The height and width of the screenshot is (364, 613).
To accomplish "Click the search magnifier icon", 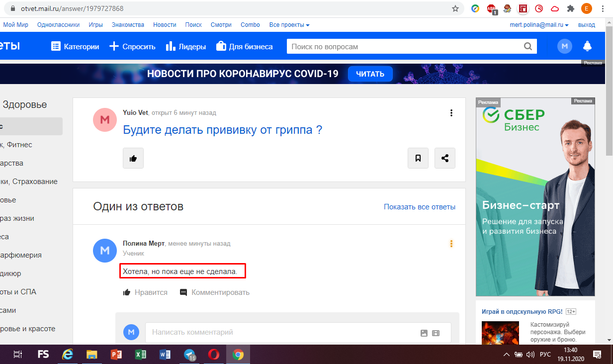I will tap(528, 47).
